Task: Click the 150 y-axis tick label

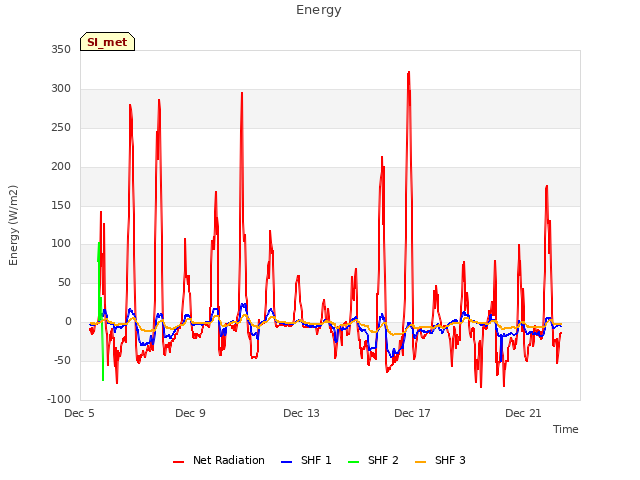Action: [61, 206]
